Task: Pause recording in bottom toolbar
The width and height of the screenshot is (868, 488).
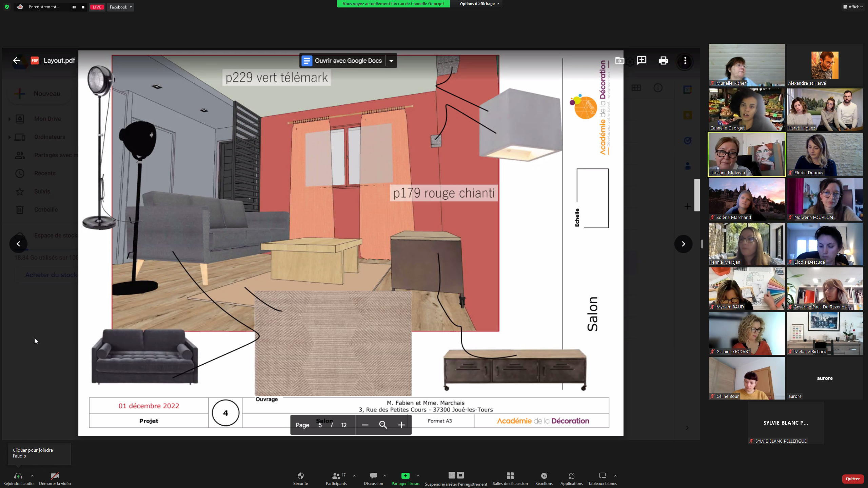Action: (452, 475)
